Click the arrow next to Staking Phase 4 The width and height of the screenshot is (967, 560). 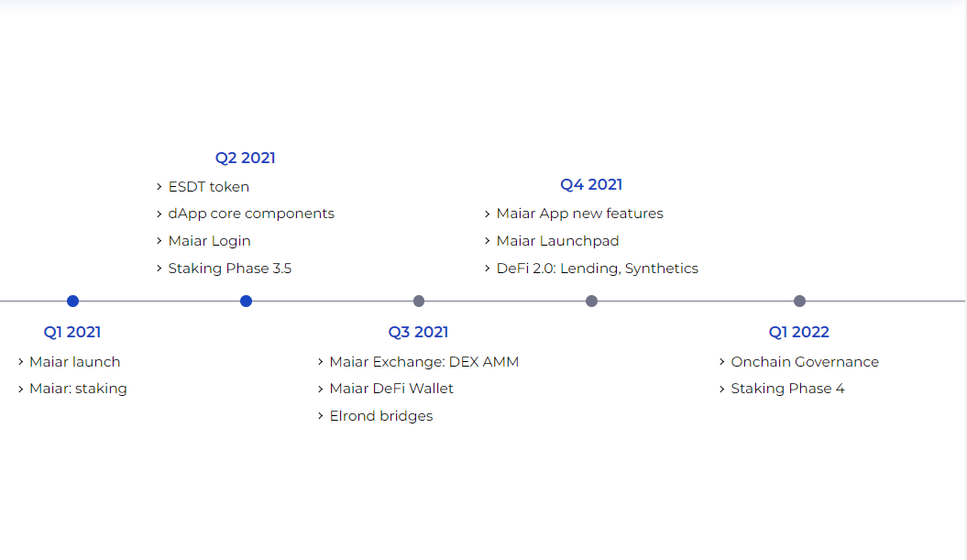pos(722,389)
